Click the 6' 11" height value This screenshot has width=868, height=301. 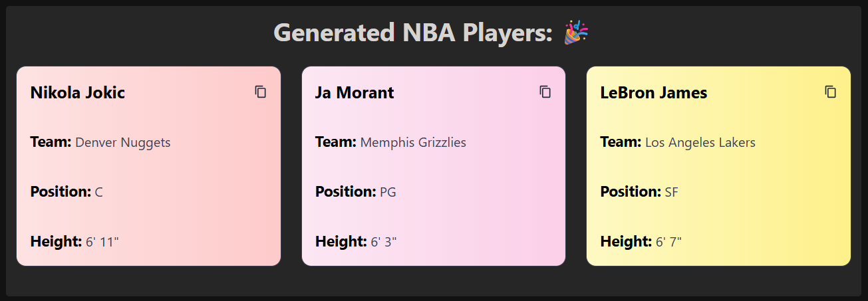[102, 242]
